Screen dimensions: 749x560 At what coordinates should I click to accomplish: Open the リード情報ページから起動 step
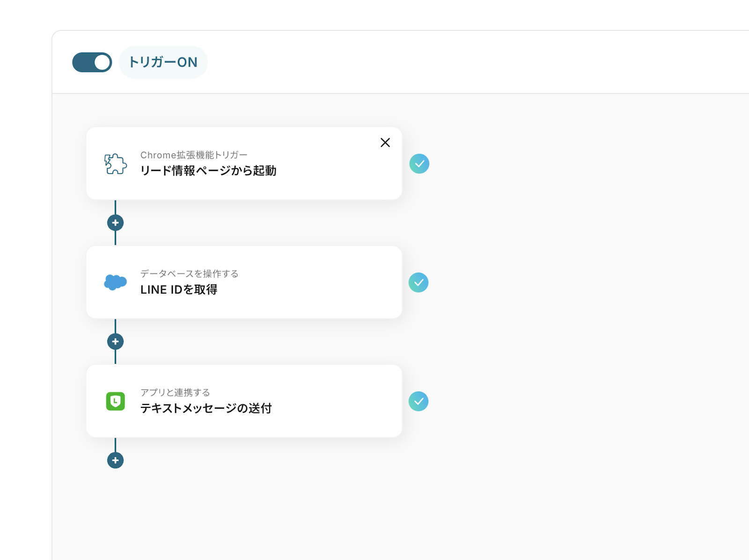click(x=244, y=163)
